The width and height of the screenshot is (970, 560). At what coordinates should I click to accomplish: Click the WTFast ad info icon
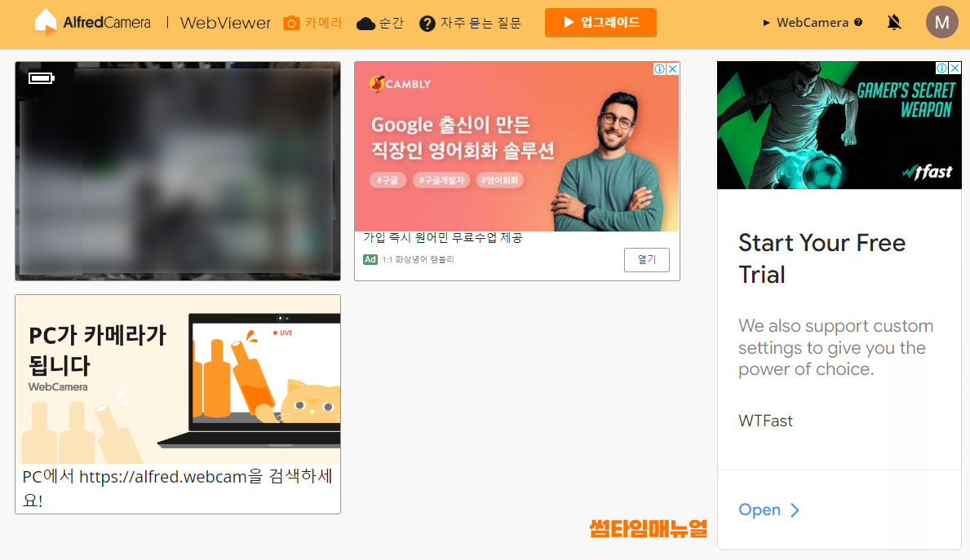941,68
